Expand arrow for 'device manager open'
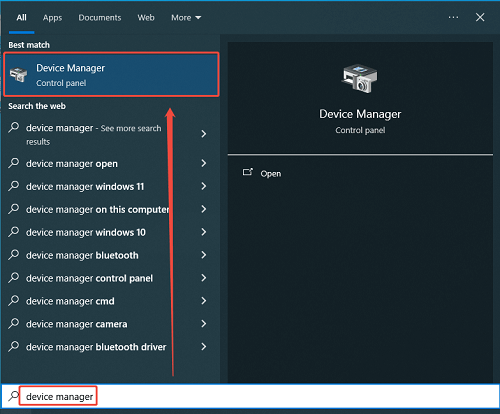The image size is (500, 414). (x=204, y=163)
